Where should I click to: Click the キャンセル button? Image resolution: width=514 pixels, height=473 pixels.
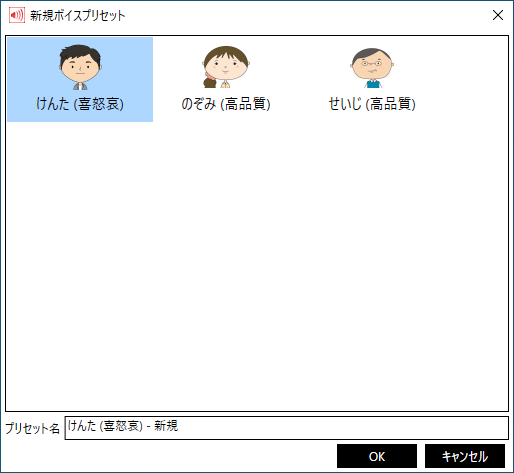[465, 456]
